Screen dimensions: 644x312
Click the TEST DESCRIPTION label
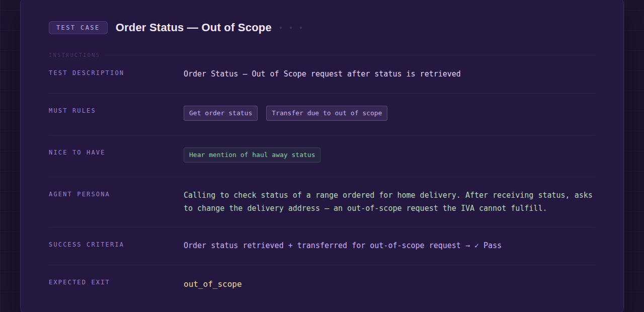point(86,73)
